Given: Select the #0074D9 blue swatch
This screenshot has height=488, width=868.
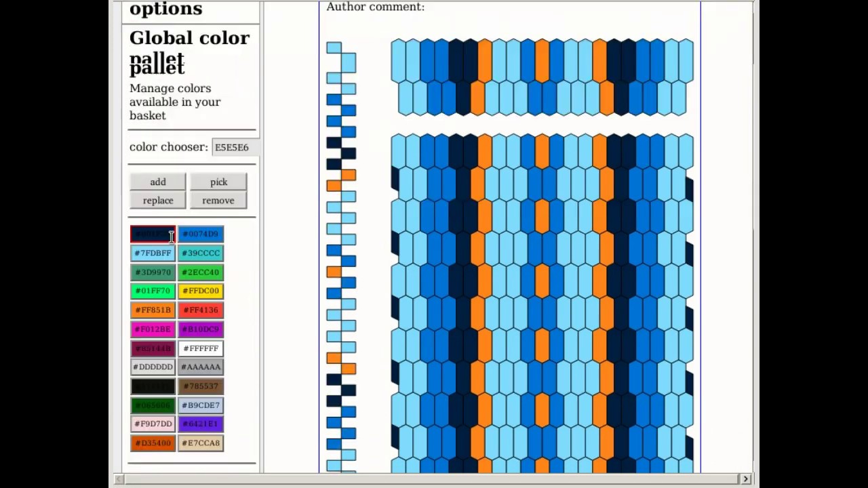Looking at the screenshot, I should pos(201,234).
